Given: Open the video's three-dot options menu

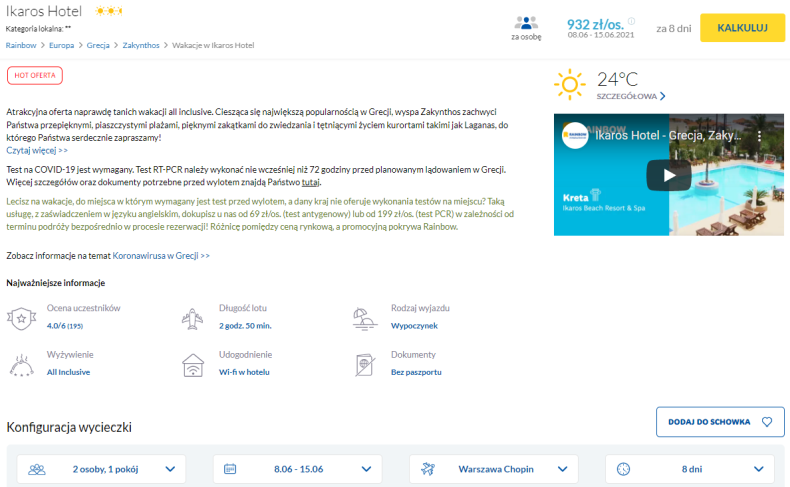Looking at the screenshot, I should pyautogui.click(x=759, y=136).
